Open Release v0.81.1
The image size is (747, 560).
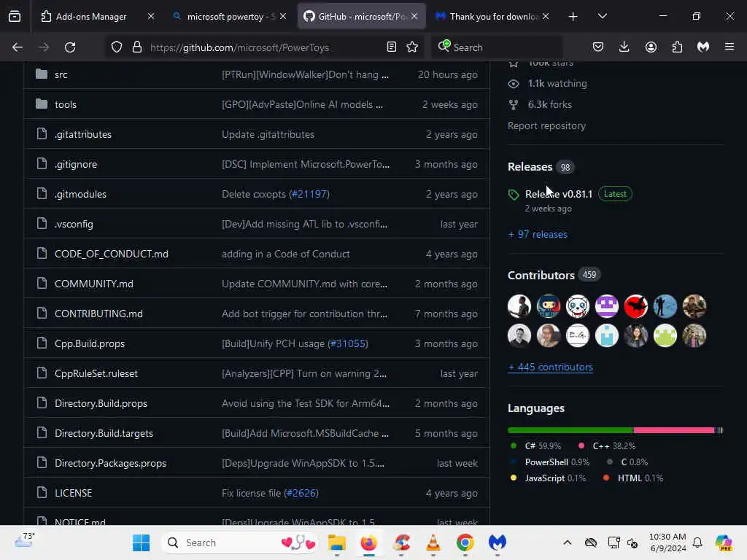(558, 194)
